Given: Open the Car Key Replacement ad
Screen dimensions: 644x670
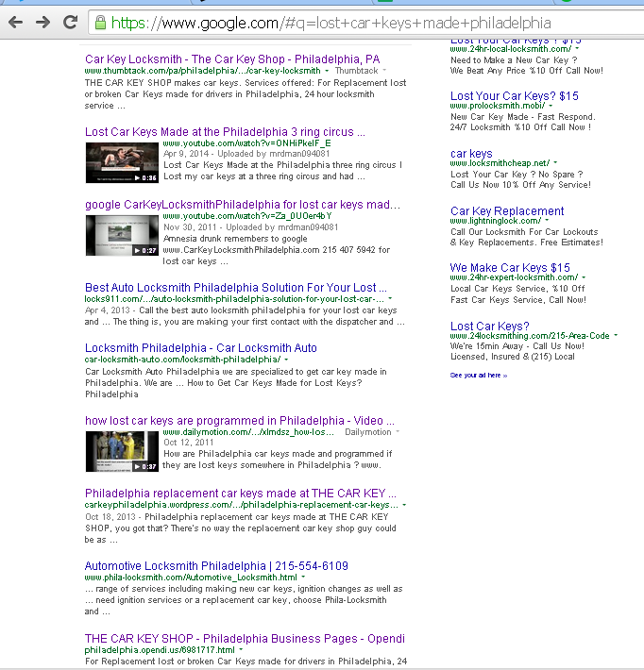Looking at the screenshot, I should click(x=507, y=210).
